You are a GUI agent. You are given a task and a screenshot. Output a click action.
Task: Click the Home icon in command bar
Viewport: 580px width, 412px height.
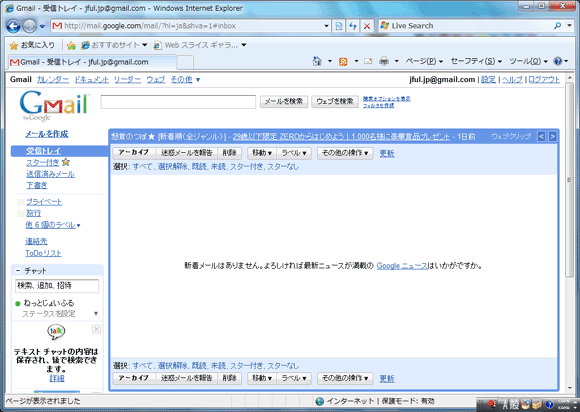[x=317, y=61]
